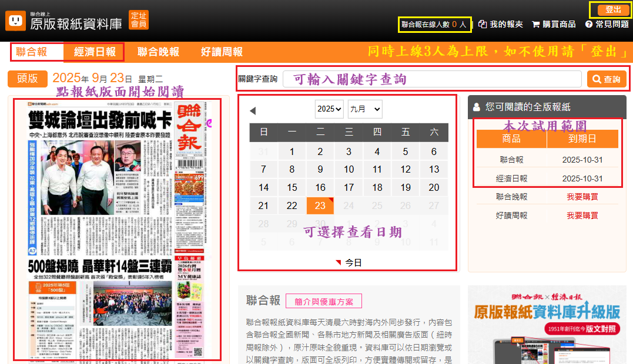This screenshot has width=633, height=364.
Task: Open 常見問題 help question icon
Action: [589, 24]
